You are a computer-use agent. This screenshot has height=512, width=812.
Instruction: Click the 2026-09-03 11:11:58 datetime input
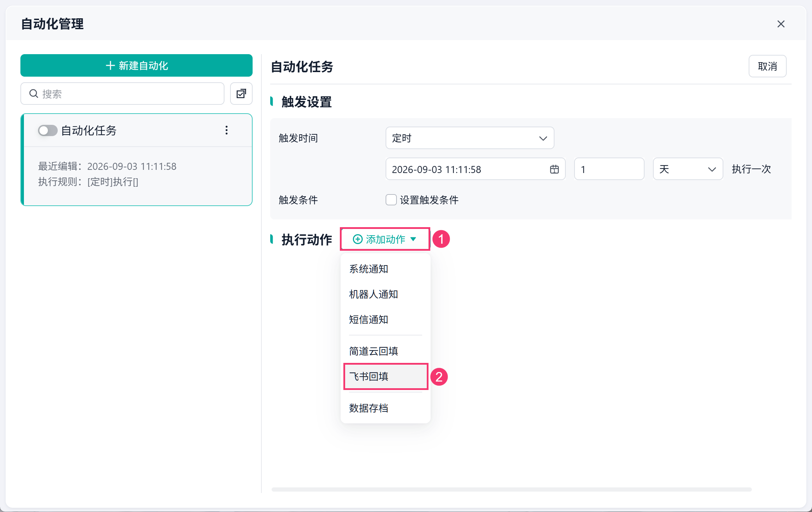tap(475, 169)
